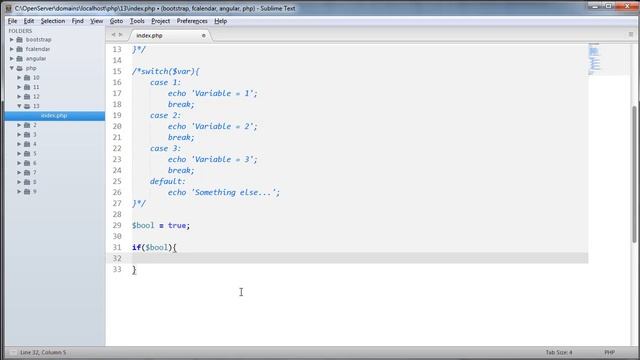The width and height of the screenshot is (640, 360).
Task: Select index.php in the sidebar tree
Action: click(x=55, y=116)
